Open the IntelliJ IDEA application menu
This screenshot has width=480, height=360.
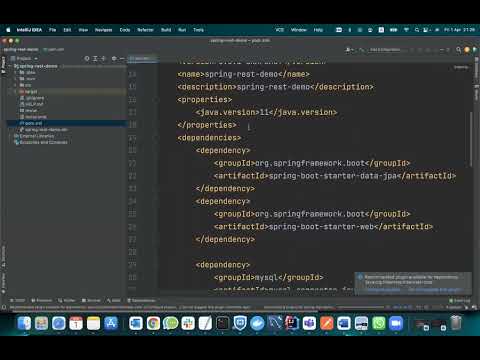tap(29, 30)
